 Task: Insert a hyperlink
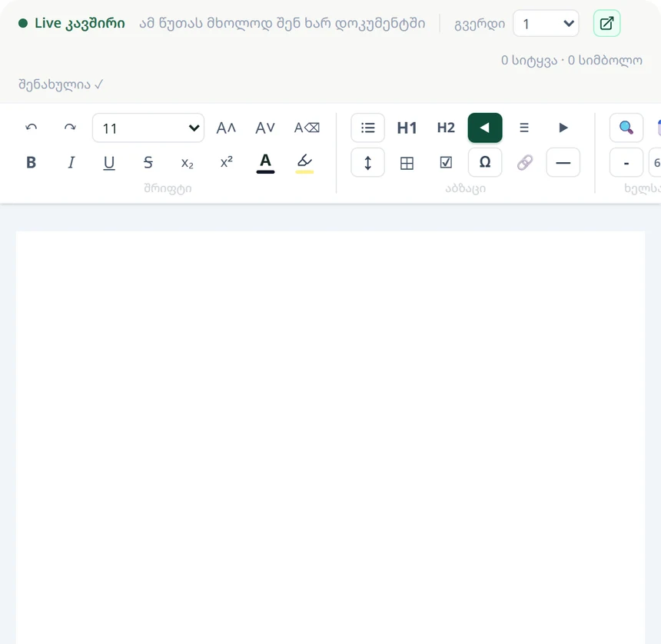click(x=525, y=162)
